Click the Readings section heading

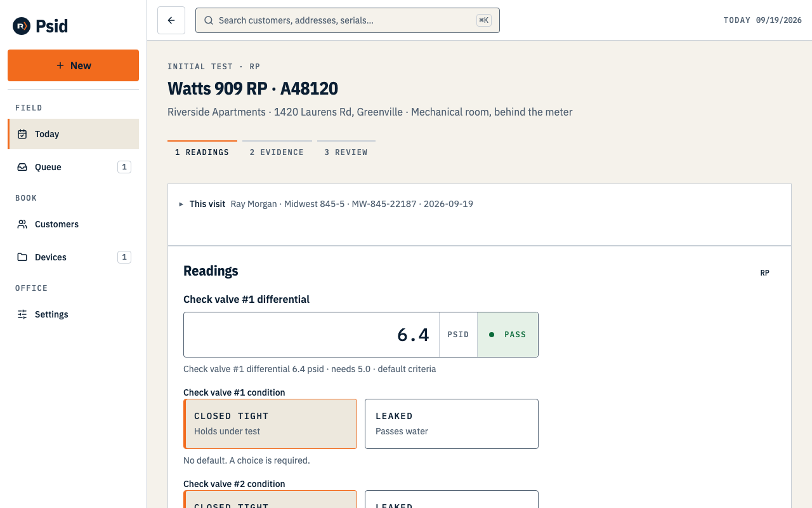coord(211,271)
